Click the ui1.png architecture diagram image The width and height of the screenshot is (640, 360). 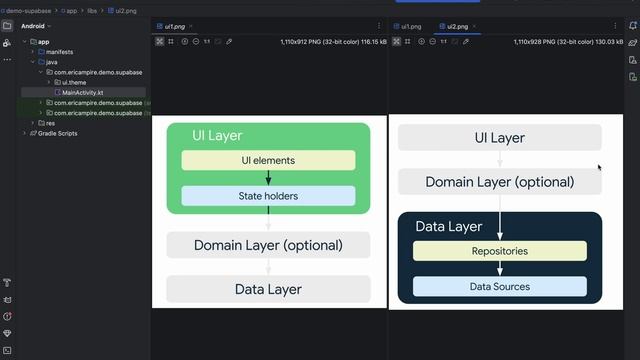[x=269, y=211]
